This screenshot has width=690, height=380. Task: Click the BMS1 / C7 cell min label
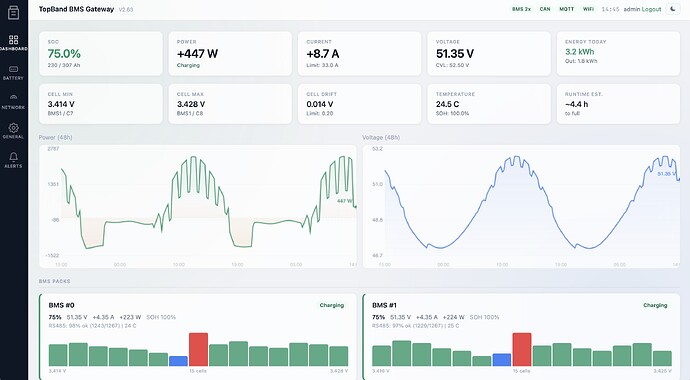tap(60, 113)
